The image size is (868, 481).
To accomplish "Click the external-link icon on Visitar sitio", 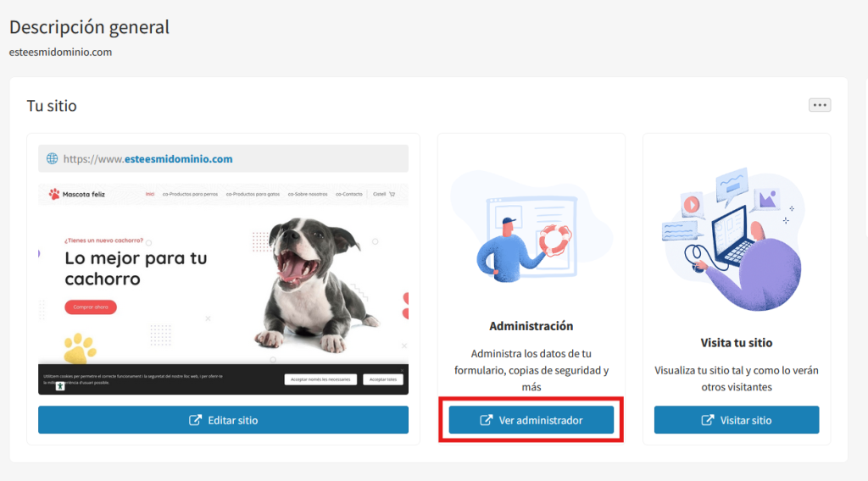I will (x=708, y=420).
